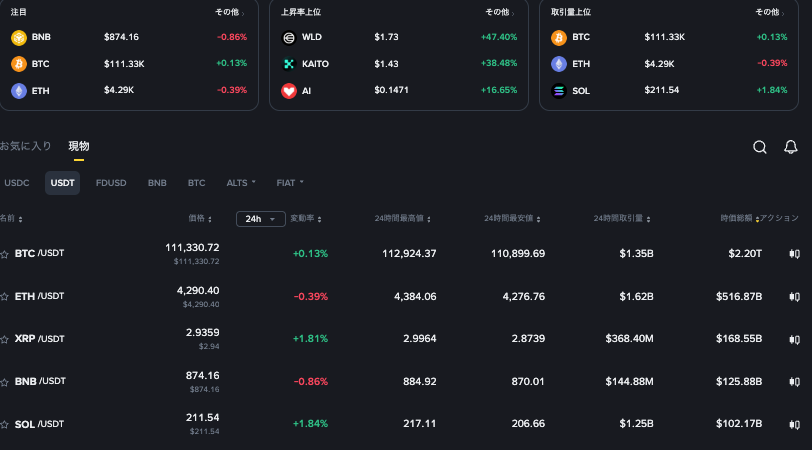This screenshot has width=812, height=450.
Task: Open trade action icon for BTC/USDT row
Action: point(794,254)
